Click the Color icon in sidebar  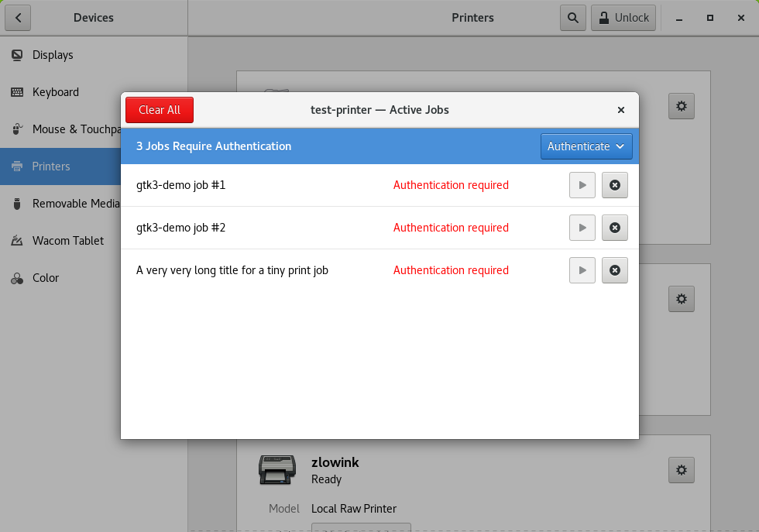(17, 278)
